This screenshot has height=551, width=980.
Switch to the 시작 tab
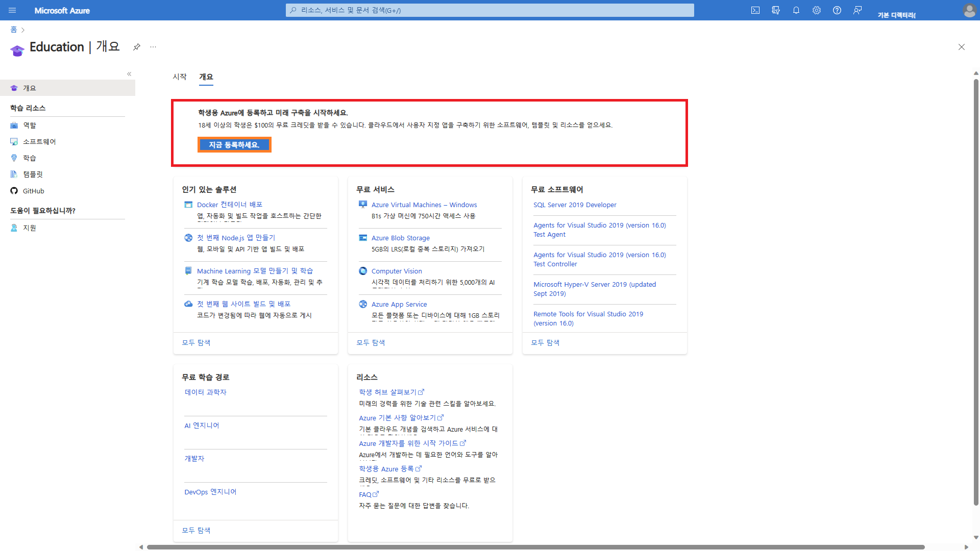(180, 77)
